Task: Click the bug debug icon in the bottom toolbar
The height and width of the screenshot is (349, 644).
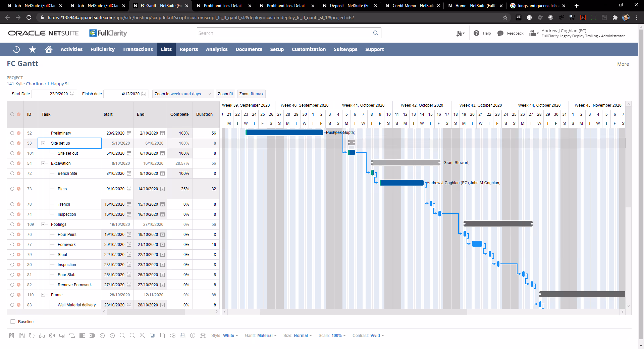Action: coord(203,336)
